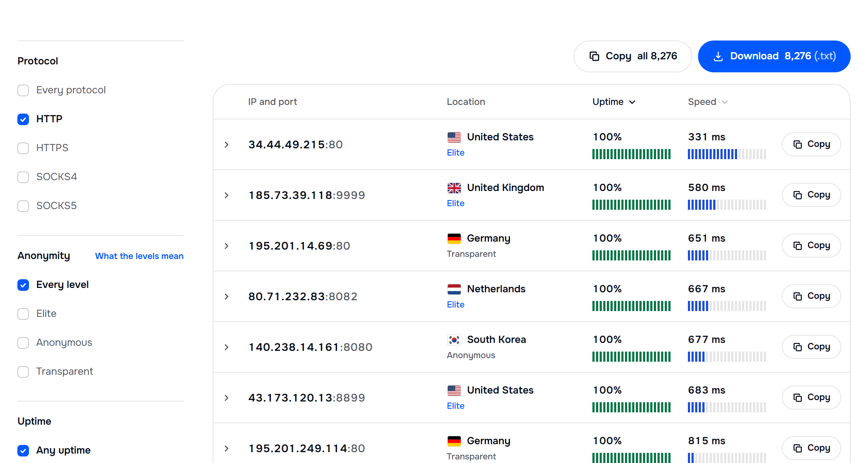The width and height of the screenshot is (868, 463).
Task: Expand row 185.73.39.118:9999 details
Action: (x=226, y=195)
